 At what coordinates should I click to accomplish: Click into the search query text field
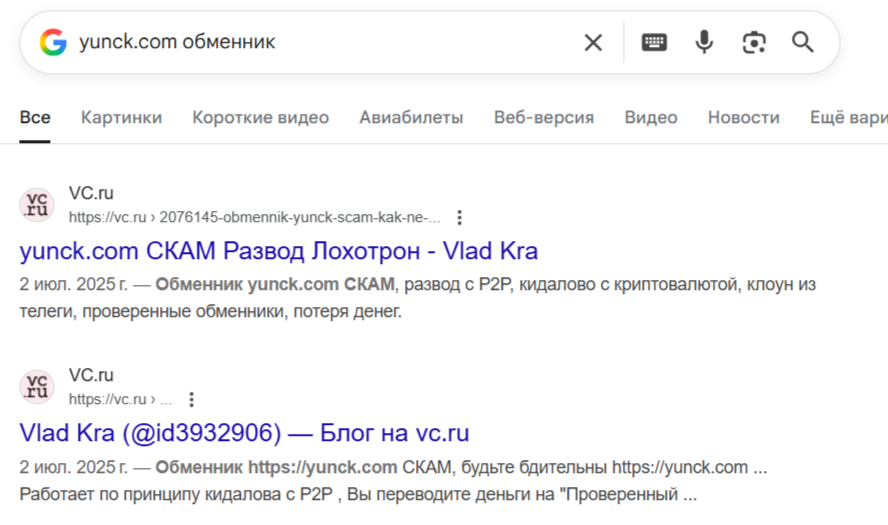pos(323,42)
